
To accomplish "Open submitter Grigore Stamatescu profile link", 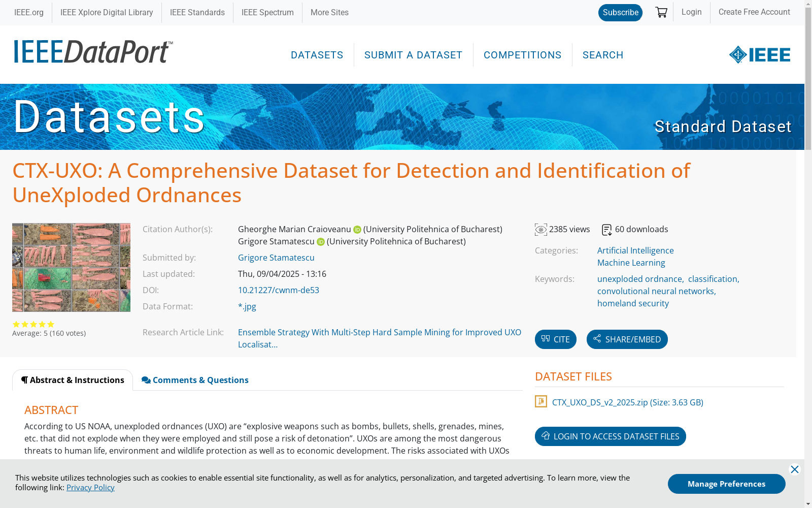I will click(x=276, y=258).
